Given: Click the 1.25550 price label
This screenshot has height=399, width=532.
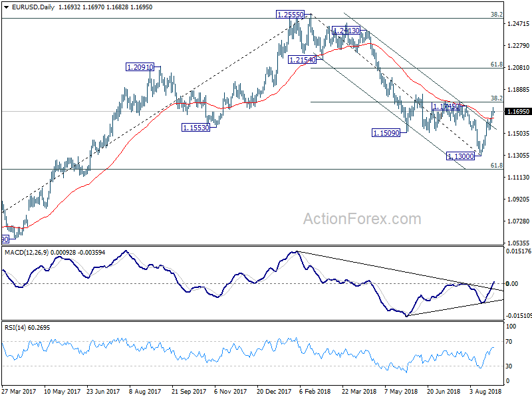Looking at the screenshot, I should (291, 15).
